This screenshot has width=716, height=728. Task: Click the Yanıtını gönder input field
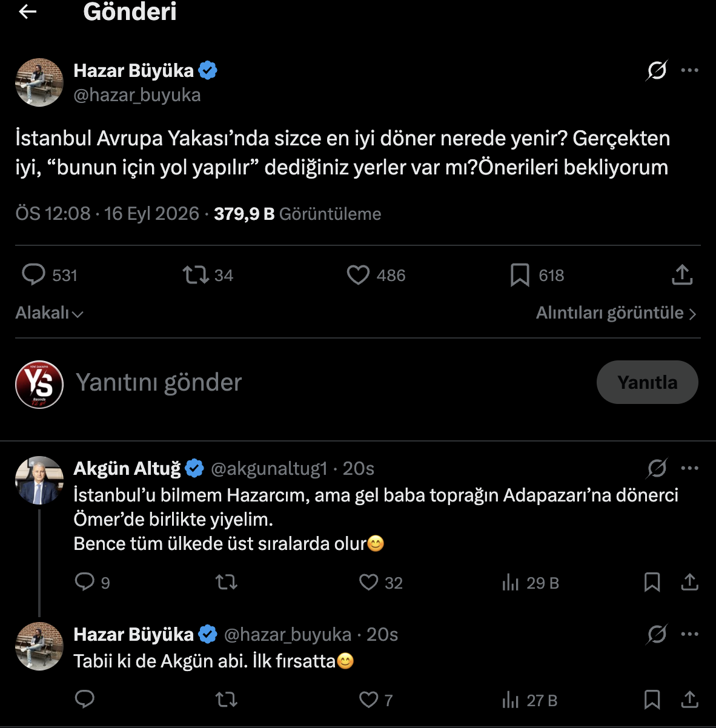click(x=327, y=382)
